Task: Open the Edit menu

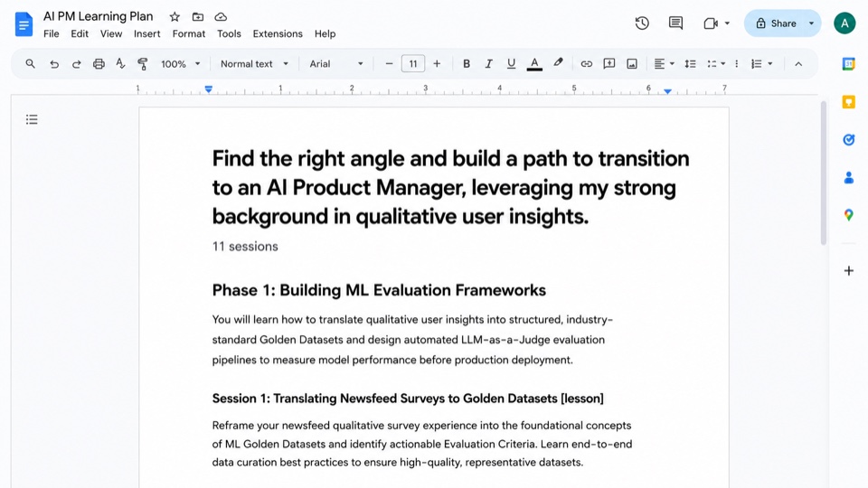Action: pos(80,33)
